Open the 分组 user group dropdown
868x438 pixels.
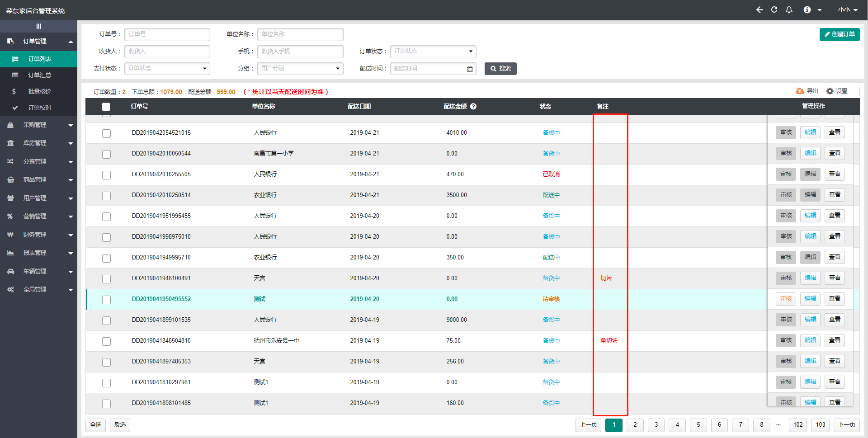(x=300, y=69)
